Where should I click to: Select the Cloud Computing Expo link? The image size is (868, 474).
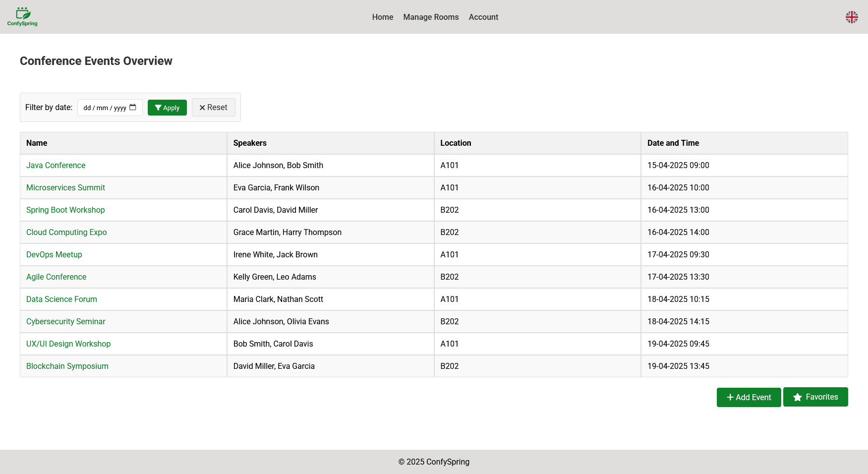[x=66, y=233]
